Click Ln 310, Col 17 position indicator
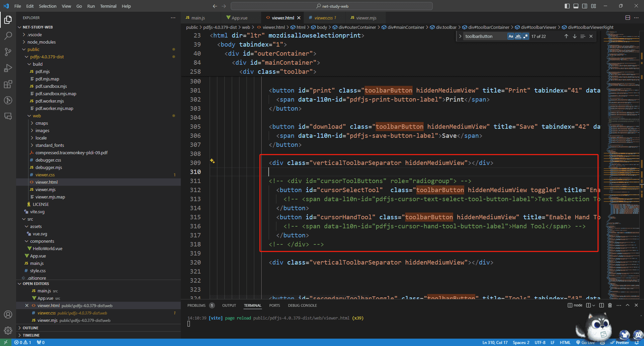This screenshot has height=346, width=644. (495, 343)
